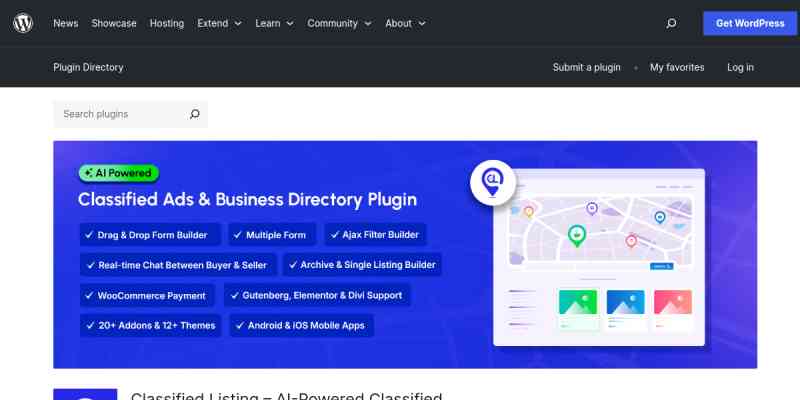Click the Get WordPress button
This screenshot has width=800, height=400.
(x=750, y=23)
